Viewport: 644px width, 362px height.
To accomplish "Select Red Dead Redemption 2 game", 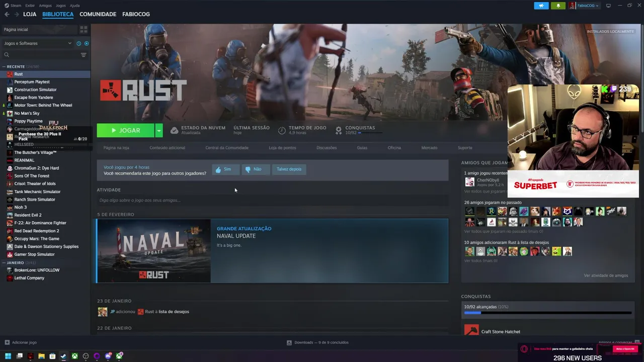I will click(x=37, y=231).
